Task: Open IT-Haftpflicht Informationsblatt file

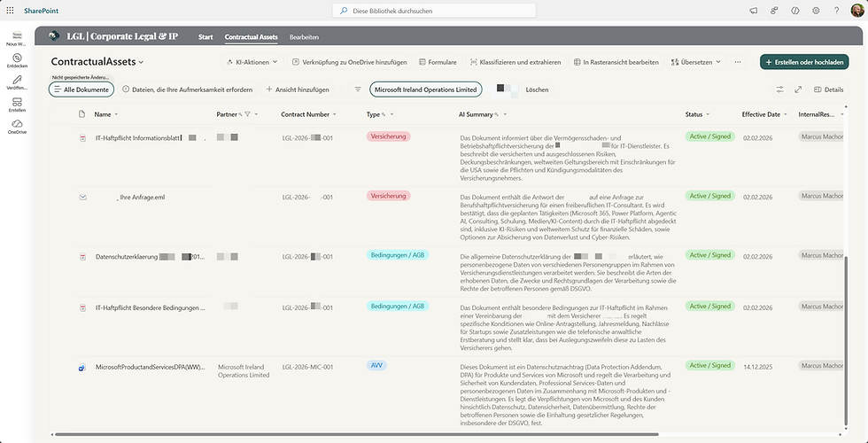Action: 138,138
